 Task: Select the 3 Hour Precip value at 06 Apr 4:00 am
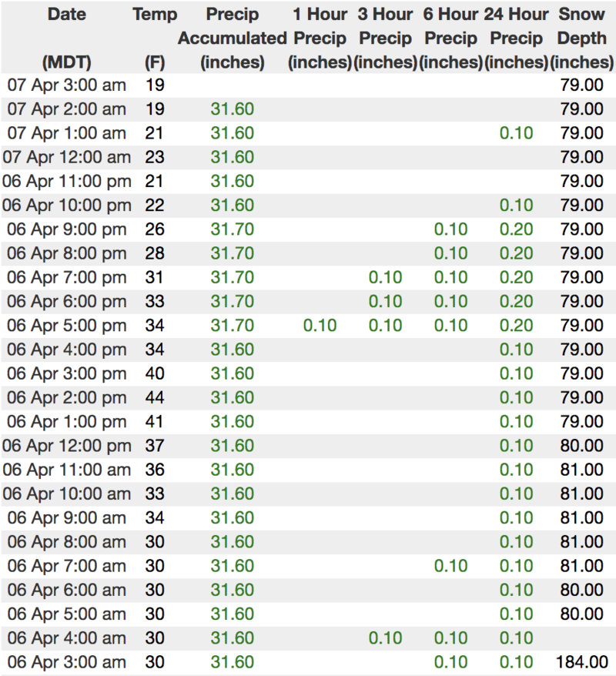[x=385, y=638]
